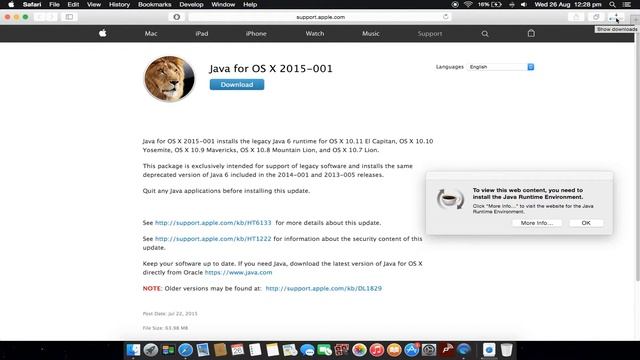Open the Window menu
The image size is (640, 360).
pos(223,4)
